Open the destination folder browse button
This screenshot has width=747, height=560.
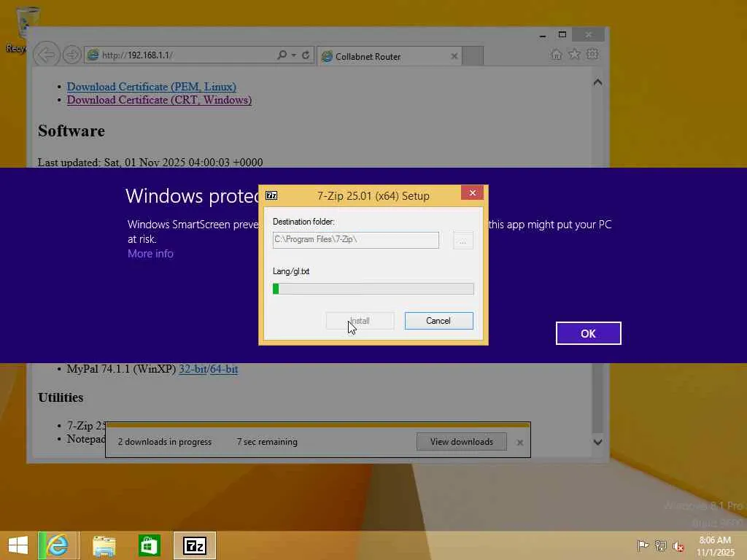coord(462,241)
